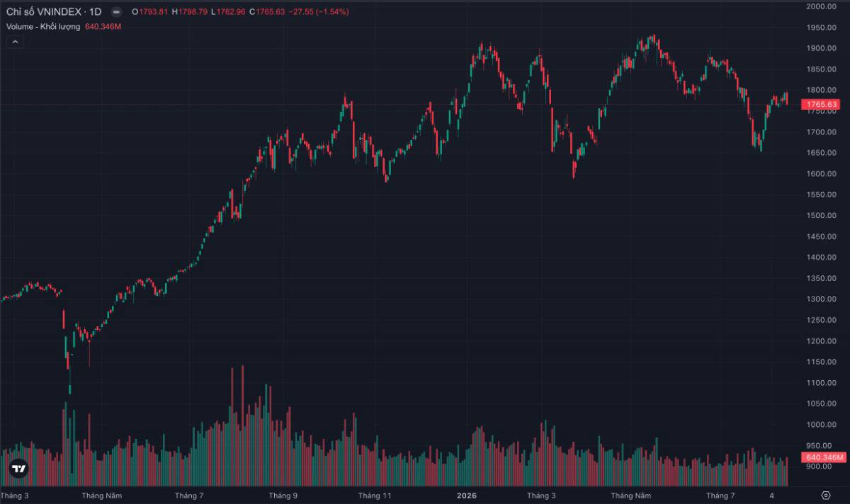Click the 2000.00 price axis label
The width and height of the screenshot is (850, 504).
[822, 6]
